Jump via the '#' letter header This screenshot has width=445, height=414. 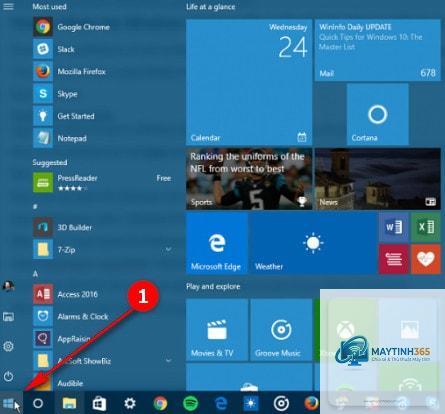(x=35, y=207)
